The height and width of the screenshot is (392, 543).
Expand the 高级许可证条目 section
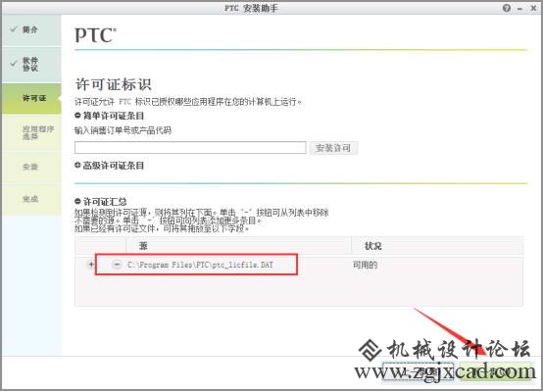[77, 166]
